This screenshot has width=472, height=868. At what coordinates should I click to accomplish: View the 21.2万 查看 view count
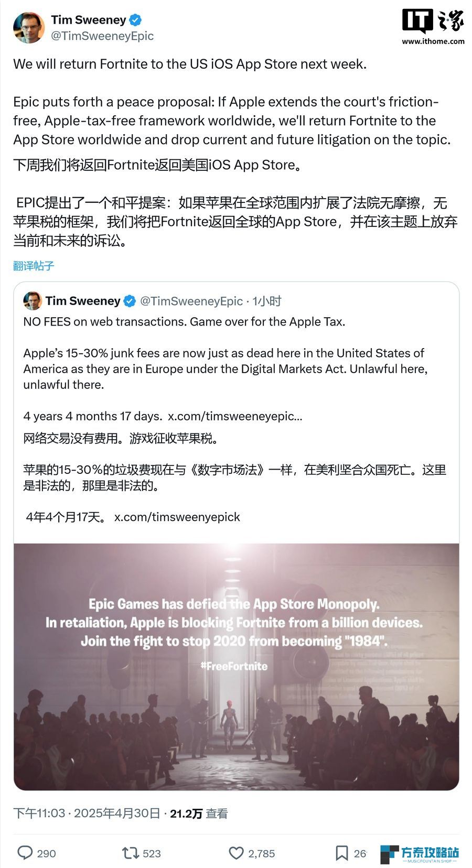point(199,813)
